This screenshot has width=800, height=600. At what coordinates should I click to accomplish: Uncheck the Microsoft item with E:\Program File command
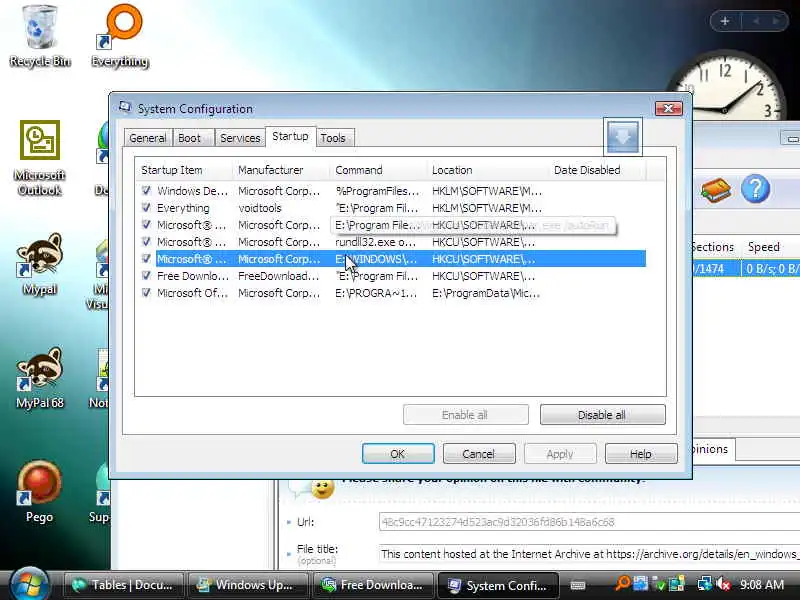[x=146, y=224]
